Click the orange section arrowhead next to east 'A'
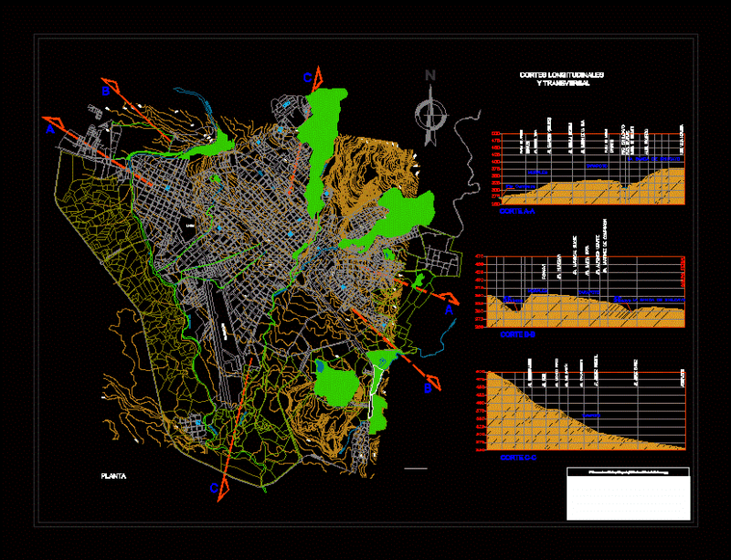This screenshot has height=560, width=731. [x=449, y=299]
